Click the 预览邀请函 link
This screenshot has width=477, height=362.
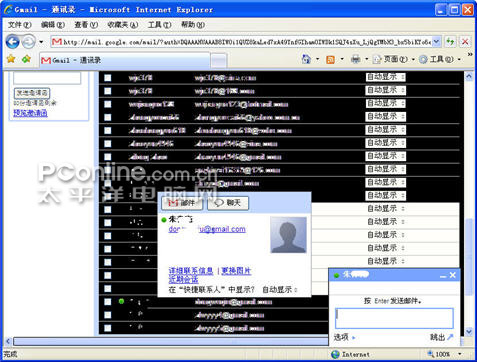(30, 113)
